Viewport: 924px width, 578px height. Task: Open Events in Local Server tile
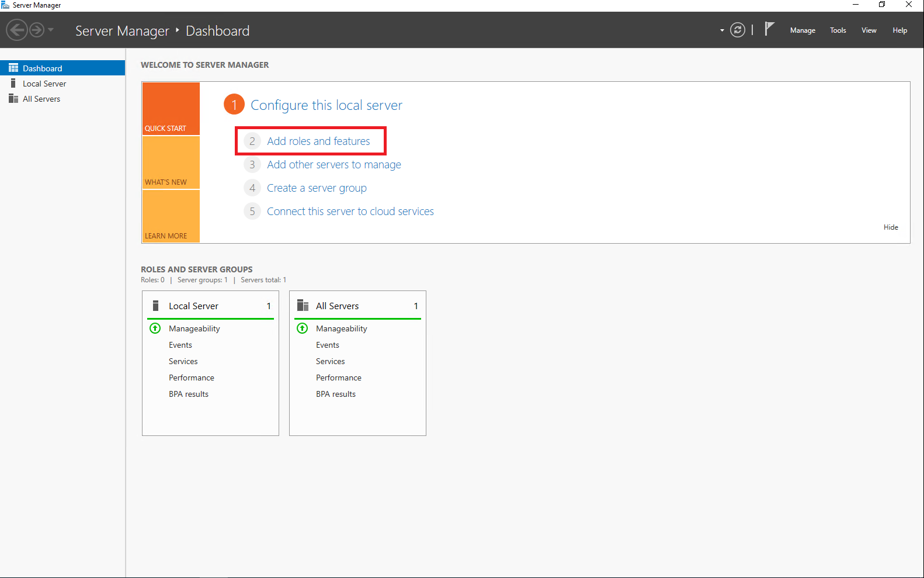pos(180,345)
